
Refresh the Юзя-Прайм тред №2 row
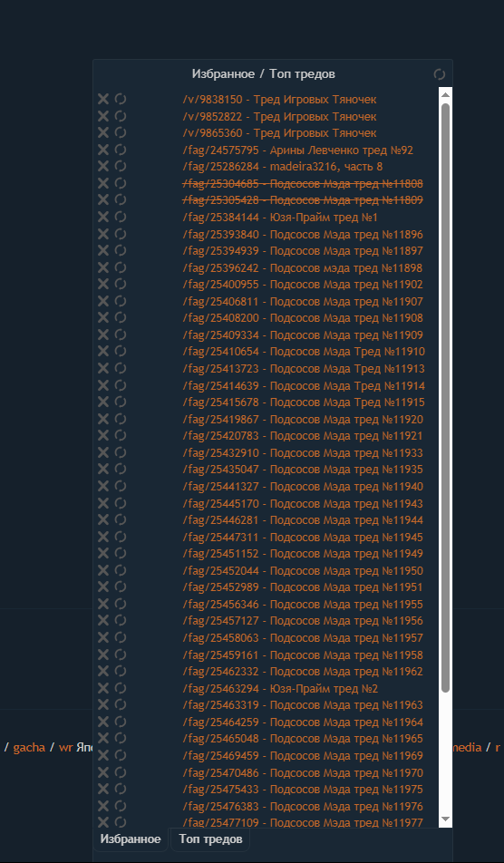click(x=121, y=688)
